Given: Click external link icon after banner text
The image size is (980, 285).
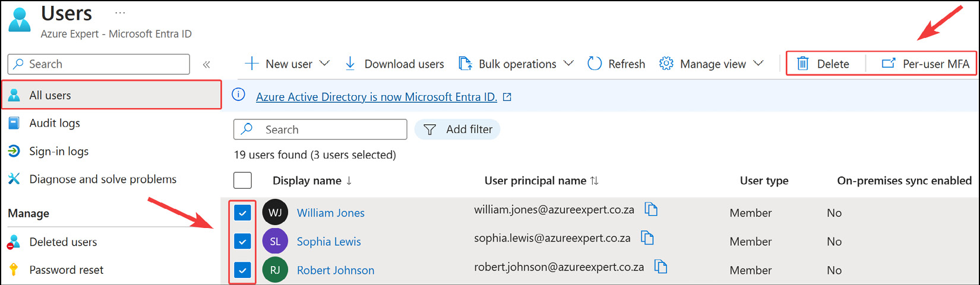Looking at the screenshot, I should [507, 97].
